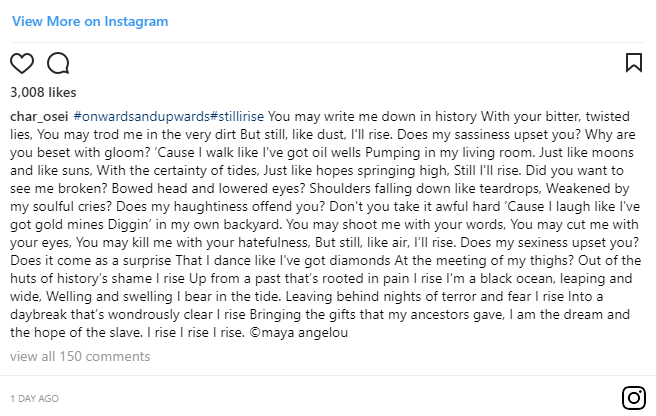Click the line 'Does my haughtiness offend you?'

point(220,207)
